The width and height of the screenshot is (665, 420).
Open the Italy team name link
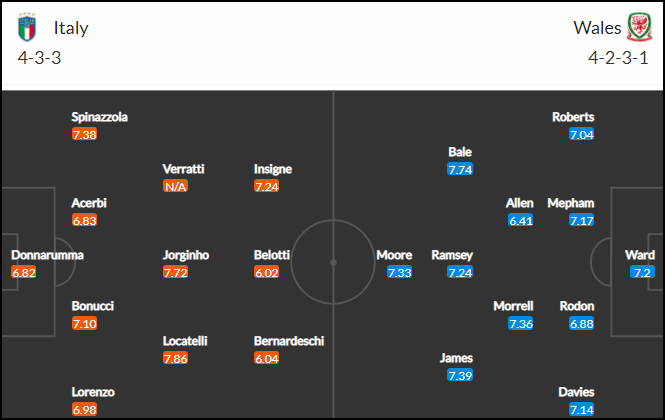(71, 28)
